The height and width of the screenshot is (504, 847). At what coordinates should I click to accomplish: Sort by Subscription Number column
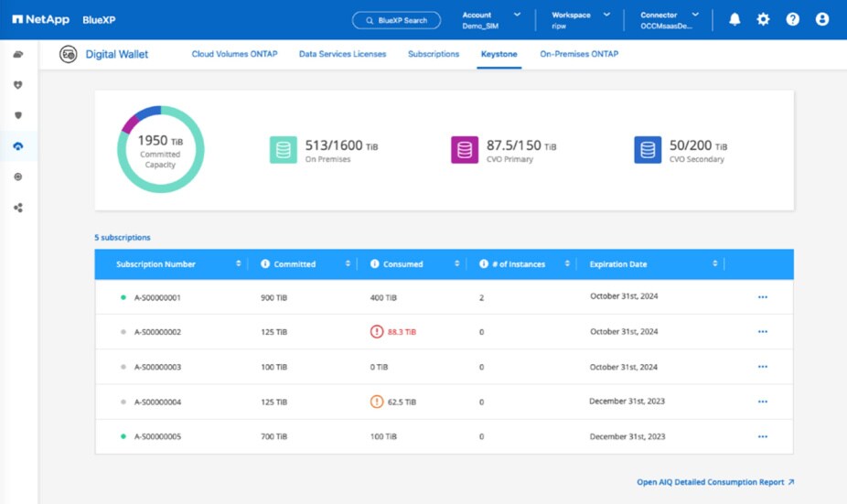pyautogui.click(x=239, y=264)
